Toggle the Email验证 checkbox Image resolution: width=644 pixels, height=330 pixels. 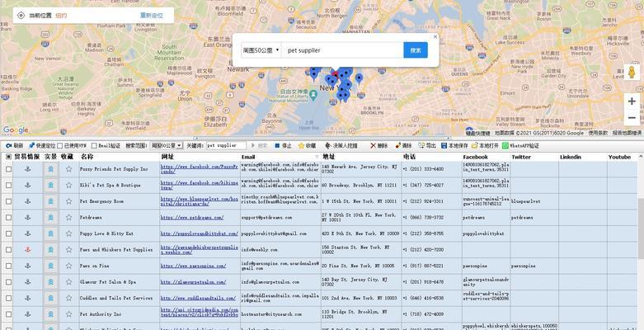coord(94,146)
